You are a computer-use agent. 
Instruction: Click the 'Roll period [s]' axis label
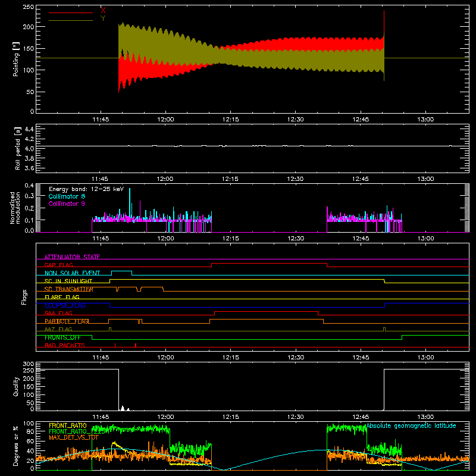(17, 148)
